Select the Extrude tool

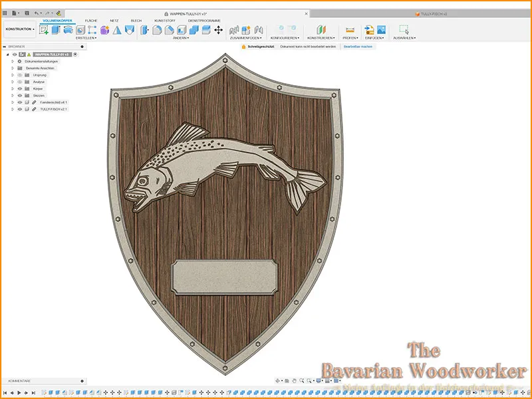coord(56,30)
